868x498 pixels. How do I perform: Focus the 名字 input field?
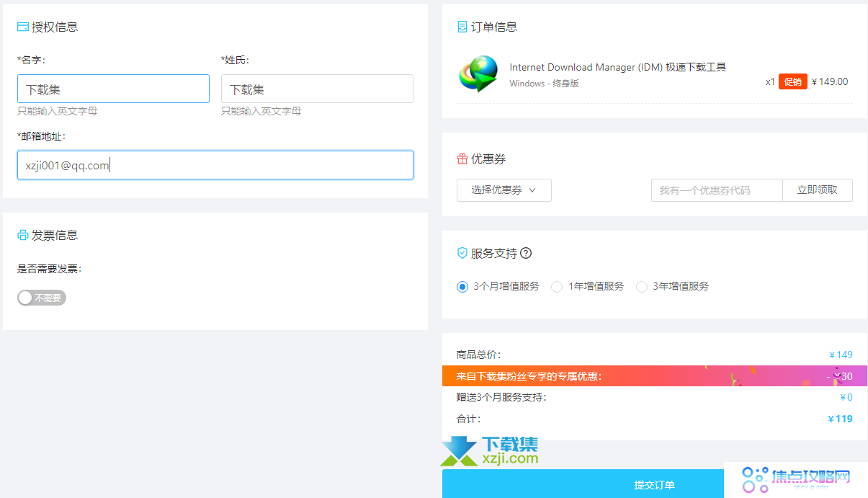point(113,89)
